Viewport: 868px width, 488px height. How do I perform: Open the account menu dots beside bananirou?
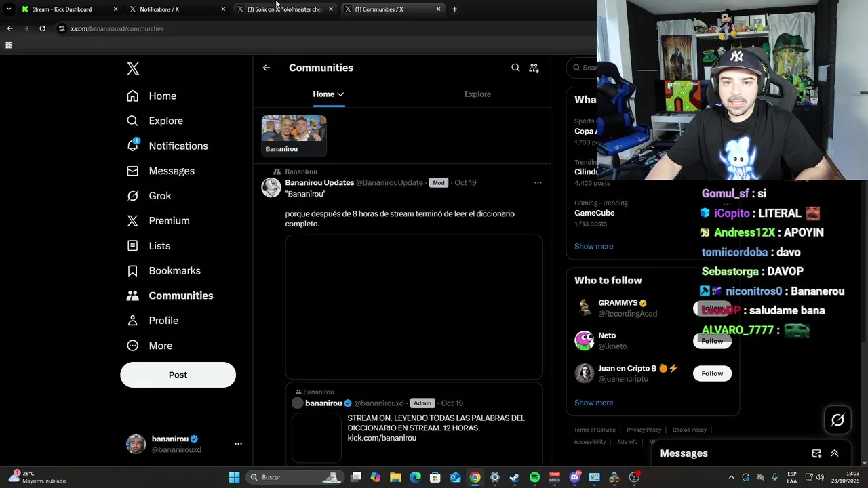pos(238,444)
